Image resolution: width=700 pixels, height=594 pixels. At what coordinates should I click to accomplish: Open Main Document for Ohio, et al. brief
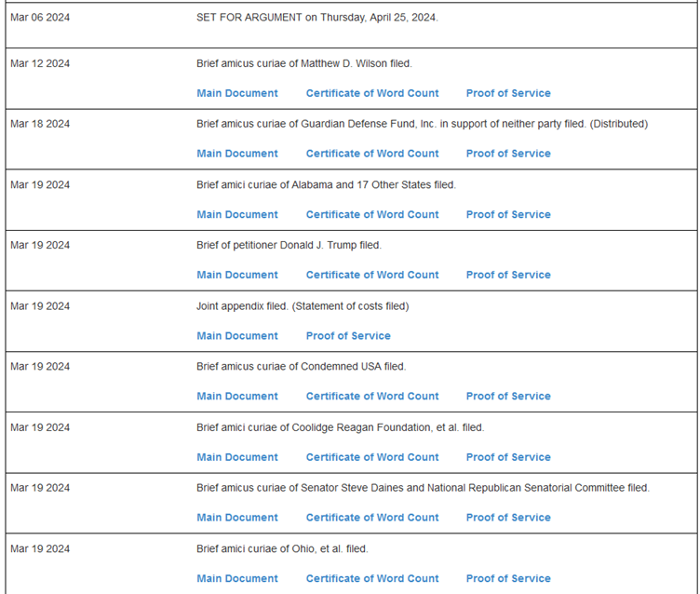pos(237,579)
